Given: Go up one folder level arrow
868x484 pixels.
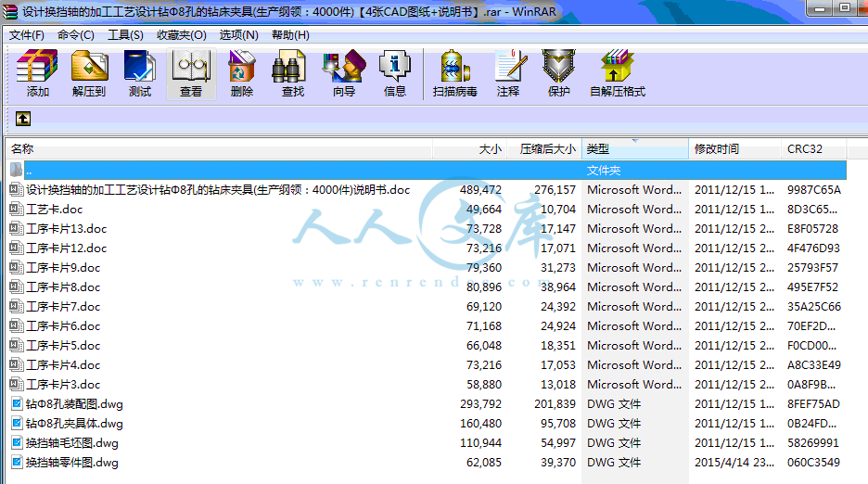Looking at the screenshot, I should pos(22,119).
